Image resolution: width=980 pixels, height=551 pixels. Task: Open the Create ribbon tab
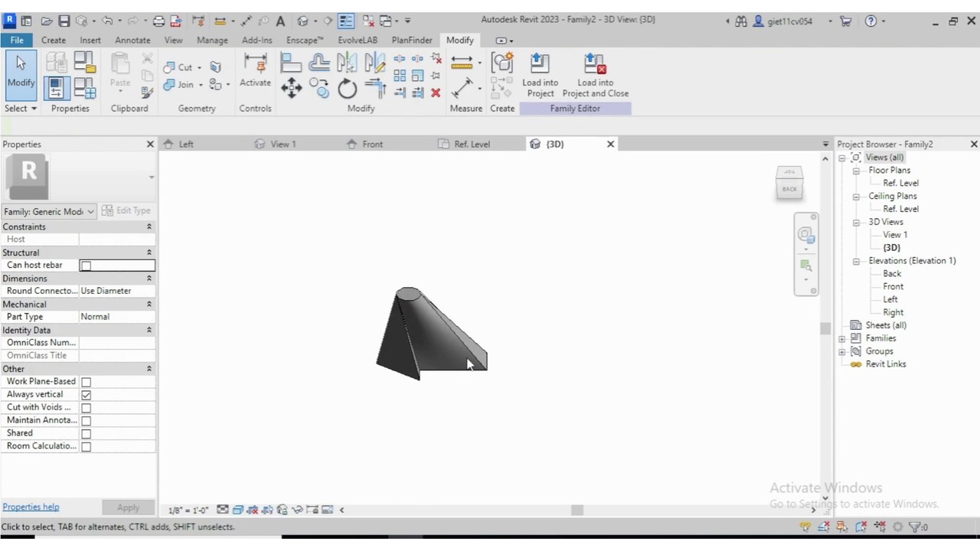[53, 40]
